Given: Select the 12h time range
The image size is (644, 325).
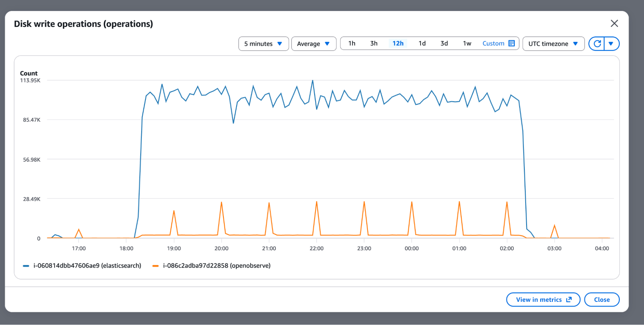Looking at the screenshot, I should [x=398, y=43].
